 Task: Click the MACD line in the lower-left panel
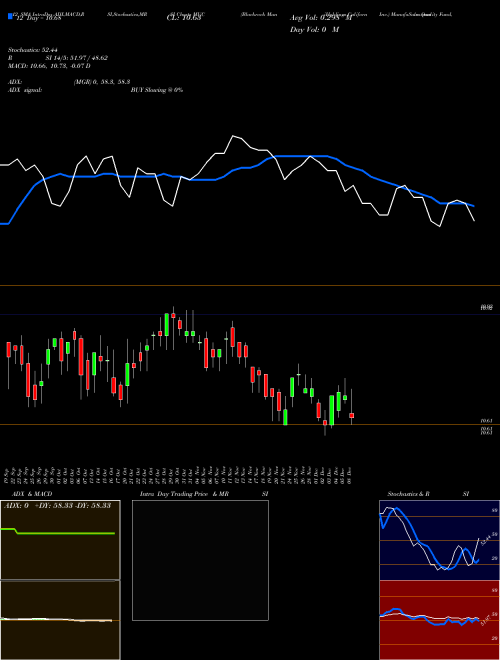coord(57,620)
